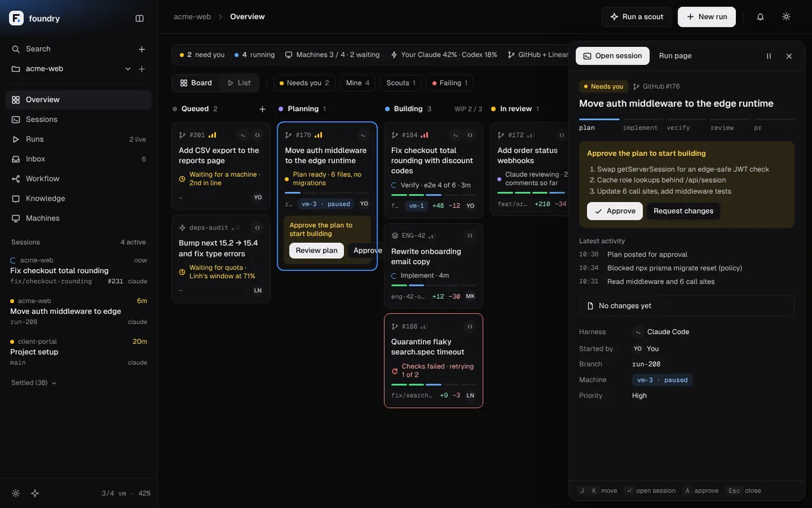This screenshot has width=812, height=508.
Task: Switch to the Run page tab
Action: (x=675, y=56)
